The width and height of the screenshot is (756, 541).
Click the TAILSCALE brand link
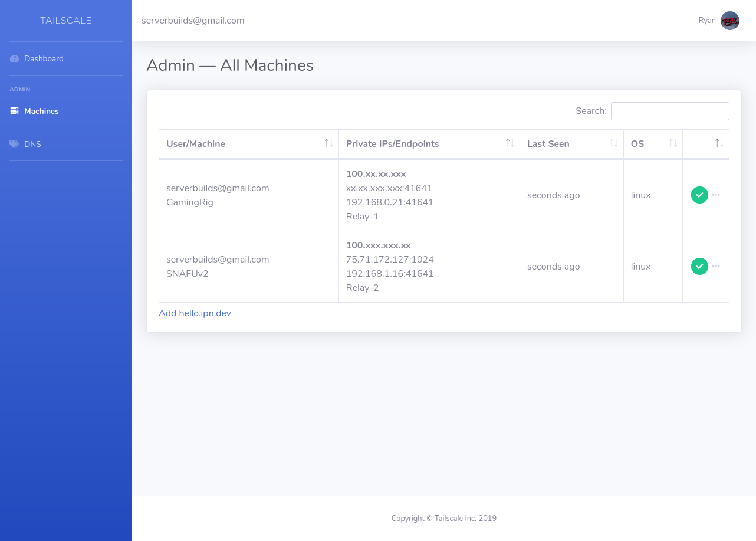click(x=66, y=21)
